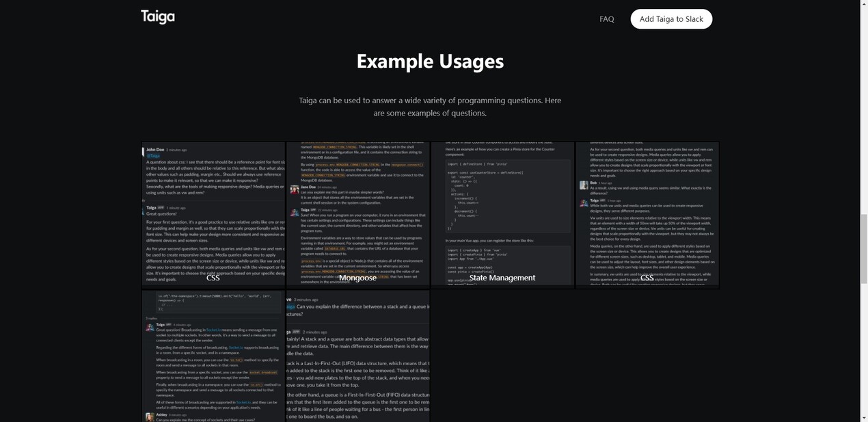The image size is (868, 422).
Task: Click Ashley's avatar in the Socket.io screenshot
Action: click(150, 417)
